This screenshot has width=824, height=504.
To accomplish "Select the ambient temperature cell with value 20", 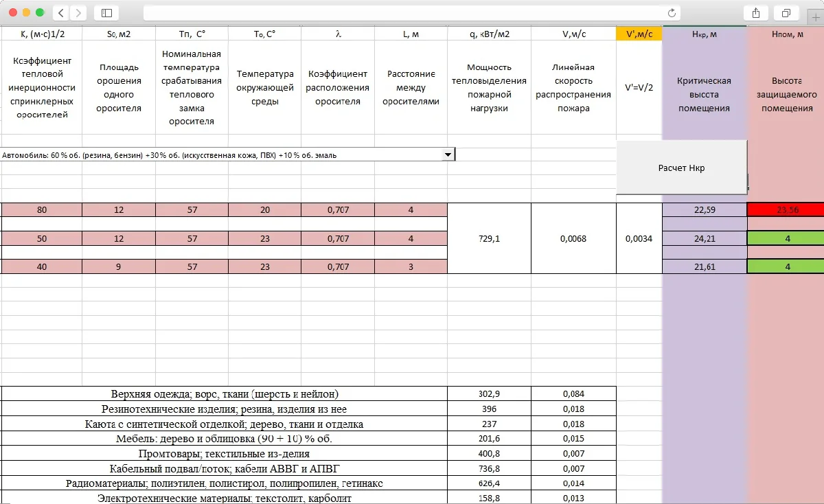I will point(264,210).
